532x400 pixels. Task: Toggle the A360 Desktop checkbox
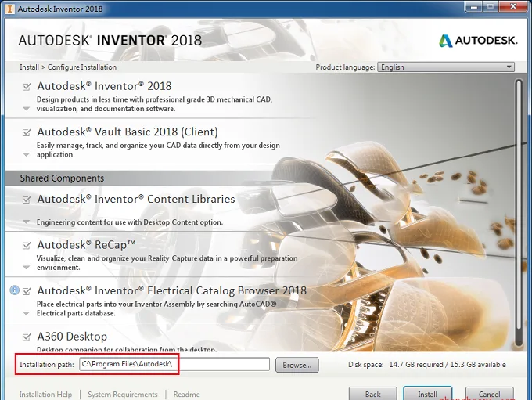[x=27, y=337]
